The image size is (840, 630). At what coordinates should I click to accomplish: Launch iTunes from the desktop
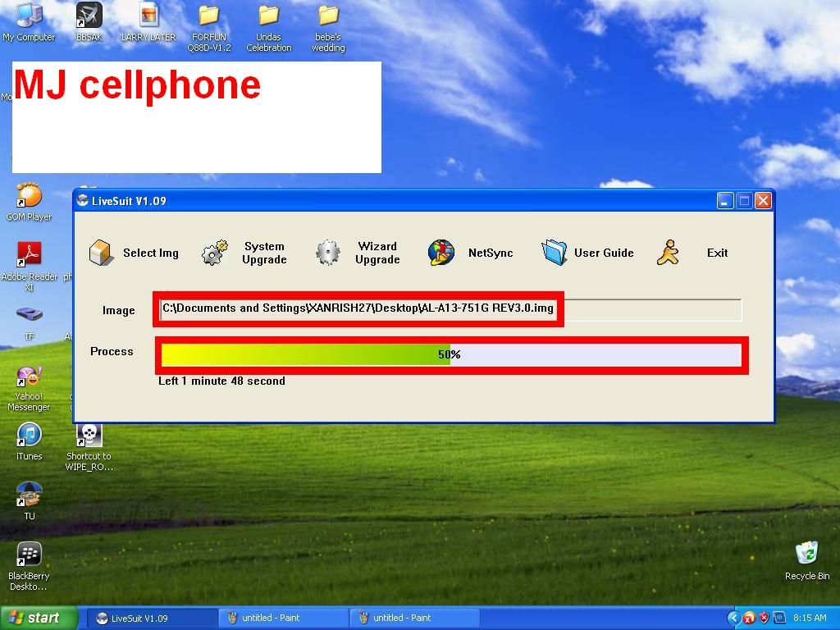coord(29,435)
